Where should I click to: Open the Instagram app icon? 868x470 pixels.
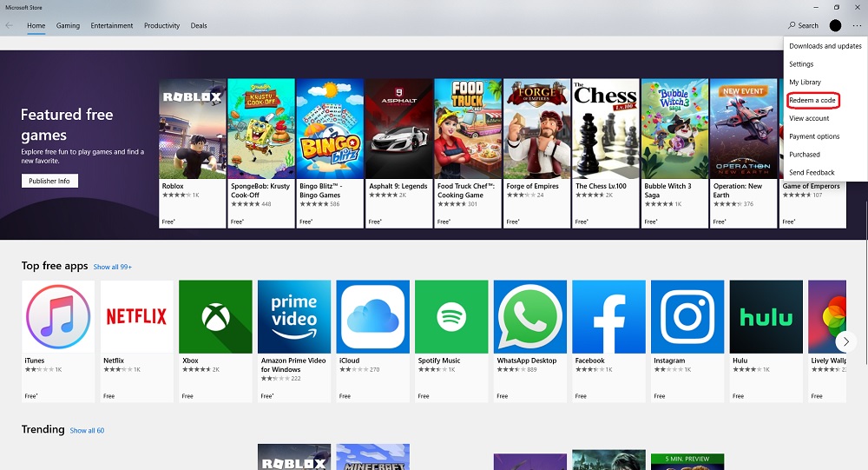coord(687,316)
